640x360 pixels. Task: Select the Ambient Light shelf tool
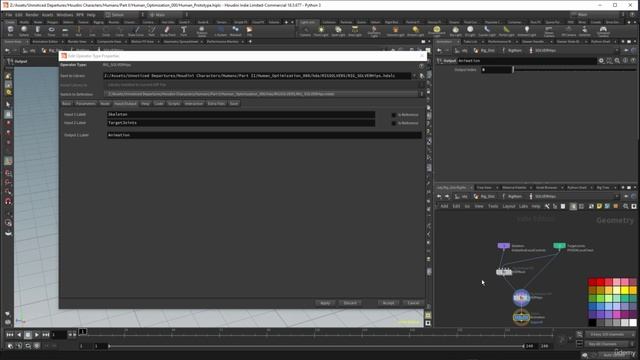coord(527,31)
